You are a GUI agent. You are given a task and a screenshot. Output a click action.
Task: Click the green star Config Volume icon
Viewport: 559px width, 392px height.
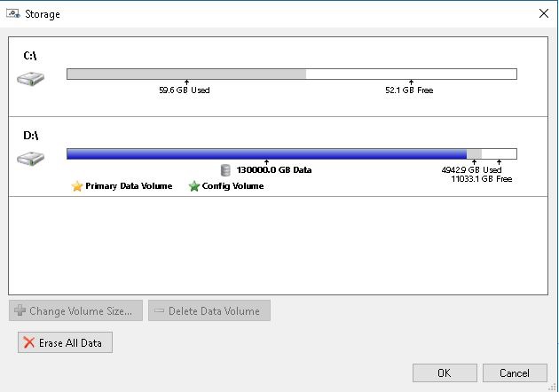click(x=194, y=186)
